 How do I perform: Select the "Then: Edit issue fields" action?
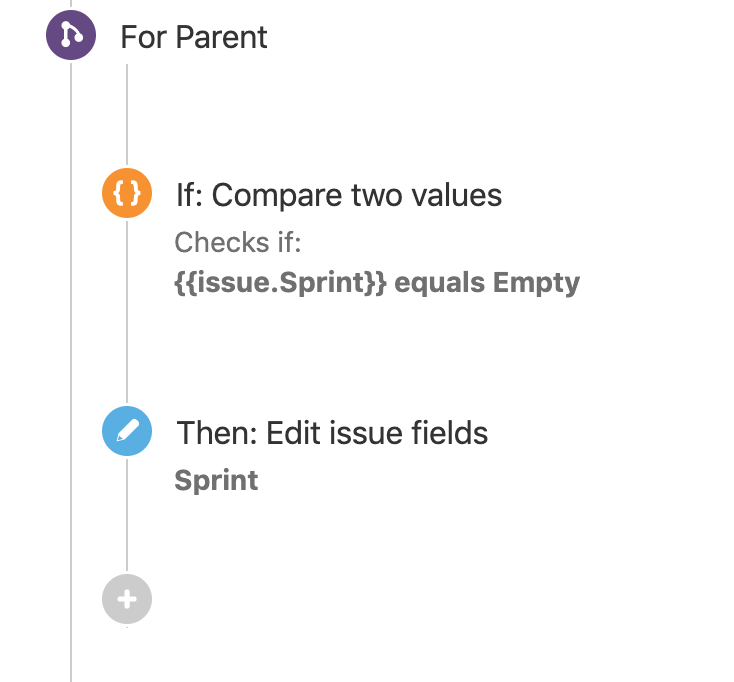coord(332,433)
